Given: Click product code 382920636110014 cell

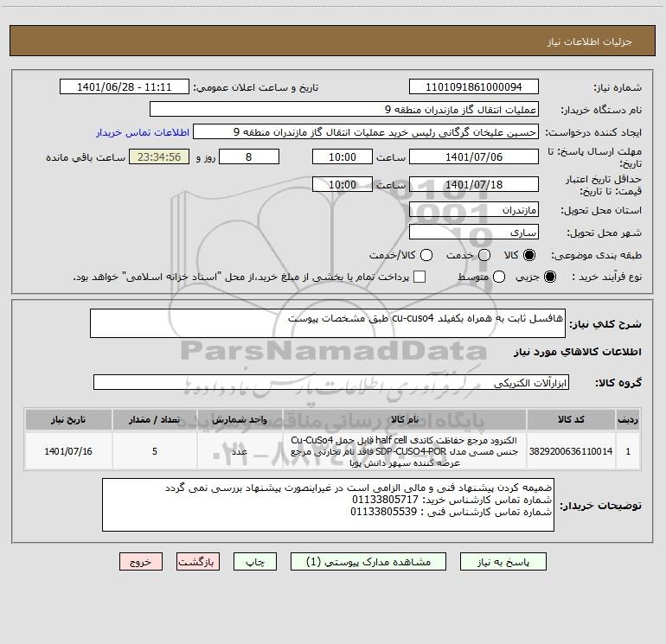Looking at the screenshot, I should (571, 451).
